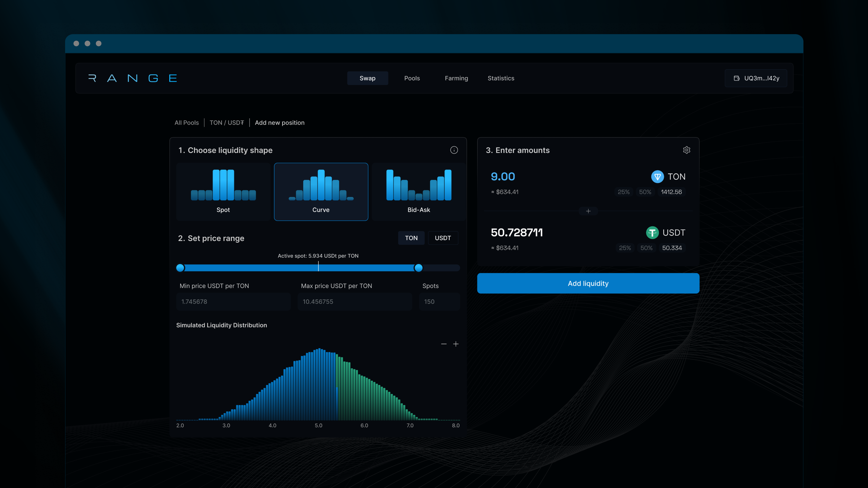Open settings in the Enter amounts panel

click(x=686, y=150)
